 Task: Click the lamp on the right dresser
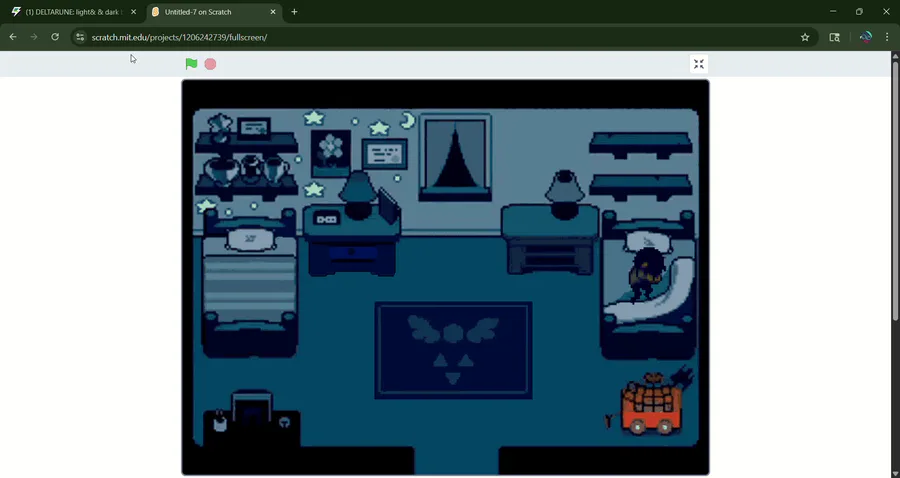(565, 194)
